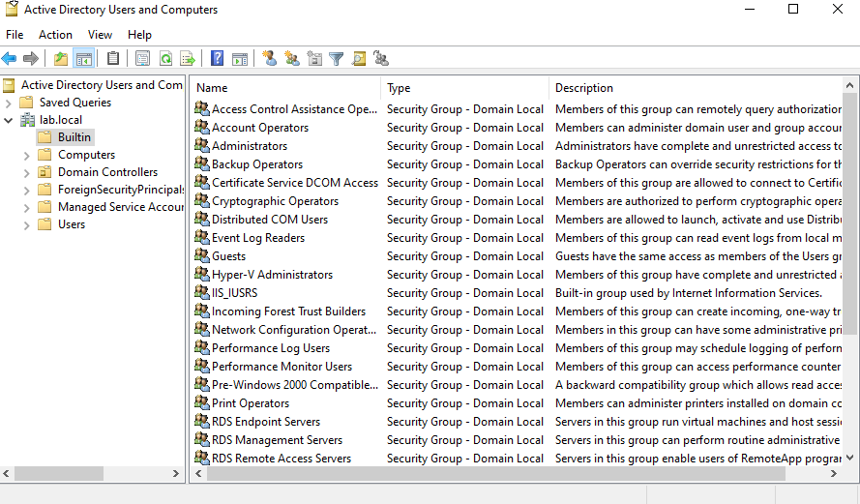Click the Backup Operators group icon
The width and height of the screenshot is (860, 504).
tap(202, 163)
